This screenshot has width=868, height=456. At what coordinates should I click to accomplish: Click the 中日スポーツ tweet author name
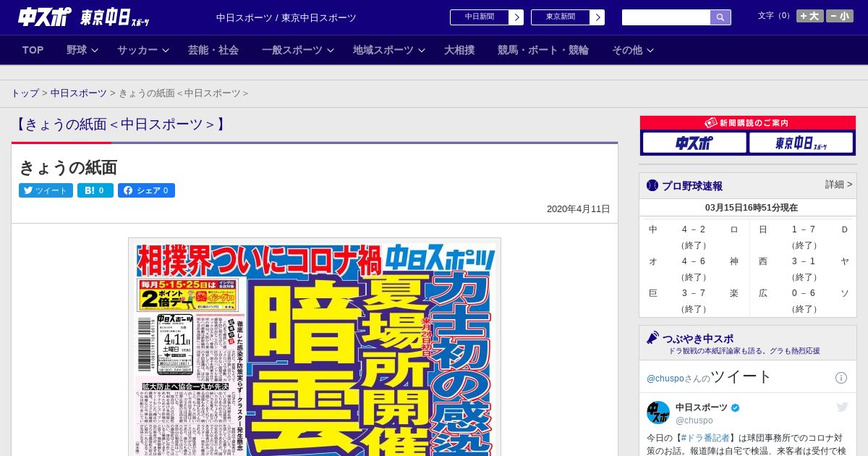[x=702, y=408]
